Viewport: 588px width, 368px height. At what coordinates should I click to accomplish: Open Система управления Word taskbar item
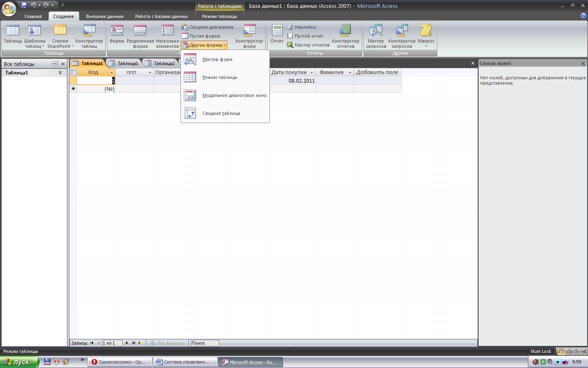click(185, 362)
